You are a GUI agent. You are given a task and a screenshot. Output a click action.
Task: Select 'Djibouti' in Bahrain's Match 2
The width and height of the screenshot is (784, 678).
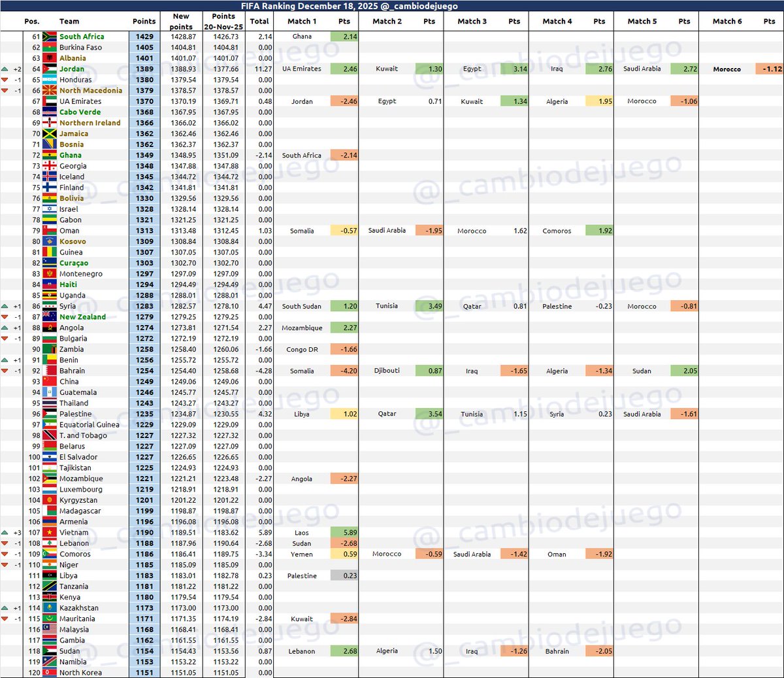click(387, 371)
